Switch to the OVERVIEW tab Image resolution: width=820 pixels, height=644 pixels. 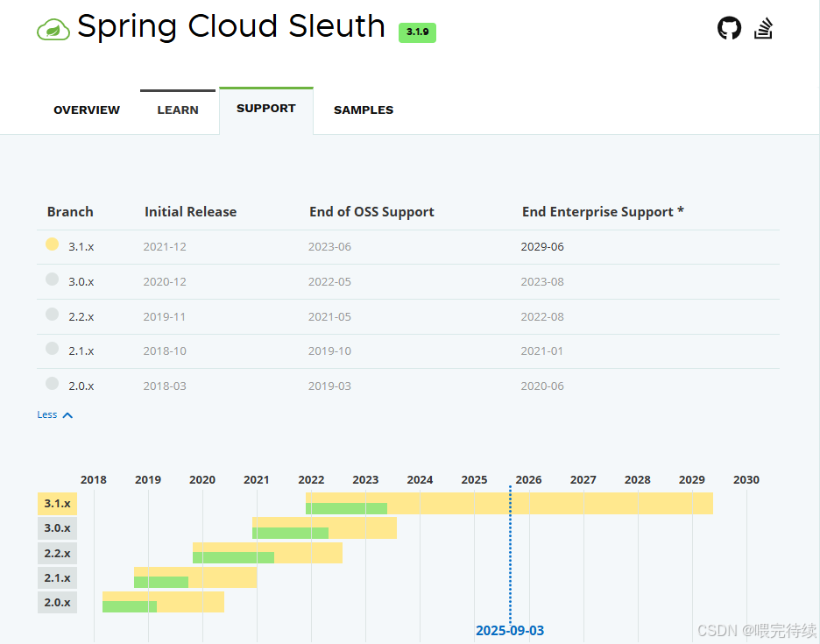tap(87, 110)
